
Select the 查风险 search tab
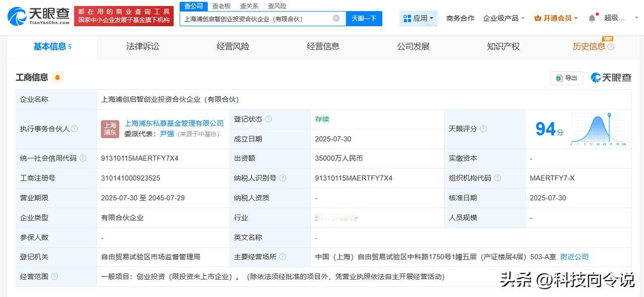[x=277, y=6]
